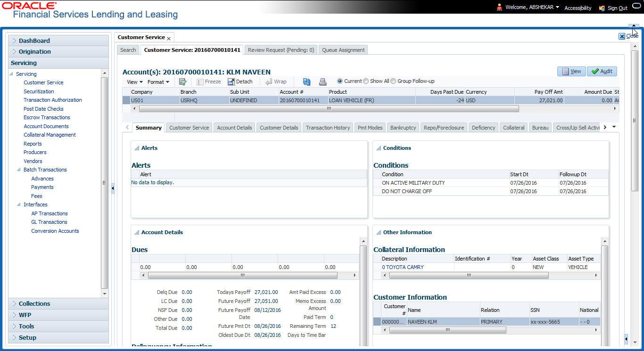
Task: Open the Transaction History tab
Action: click(x=328, y=128)
